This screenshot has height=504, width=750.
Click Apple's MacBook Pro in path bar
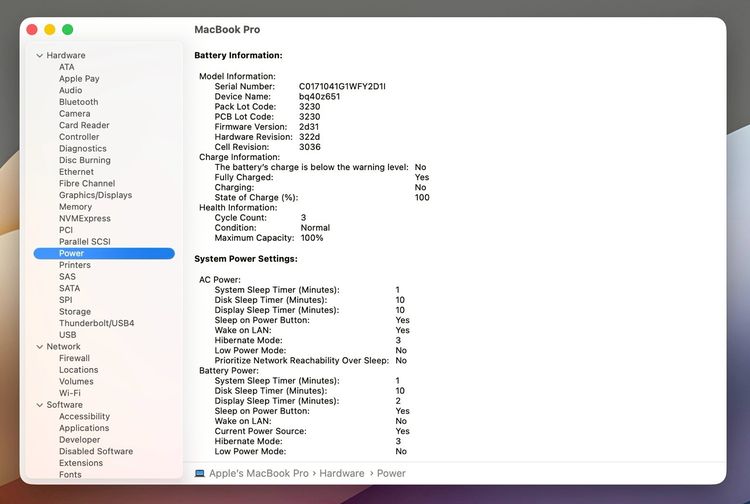259,473
